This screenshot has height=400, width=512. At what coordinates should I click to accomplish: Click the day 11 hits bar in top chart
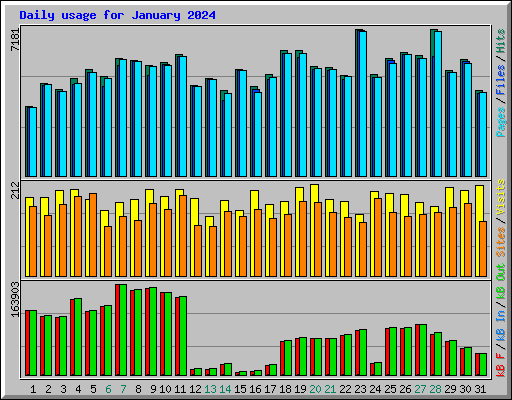point(177,115)
